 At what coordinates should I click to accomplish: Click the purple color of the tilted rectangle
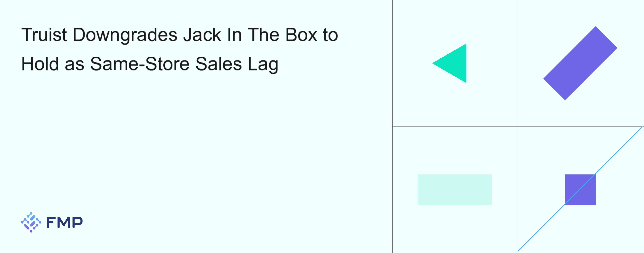click(x=580, y=63)
